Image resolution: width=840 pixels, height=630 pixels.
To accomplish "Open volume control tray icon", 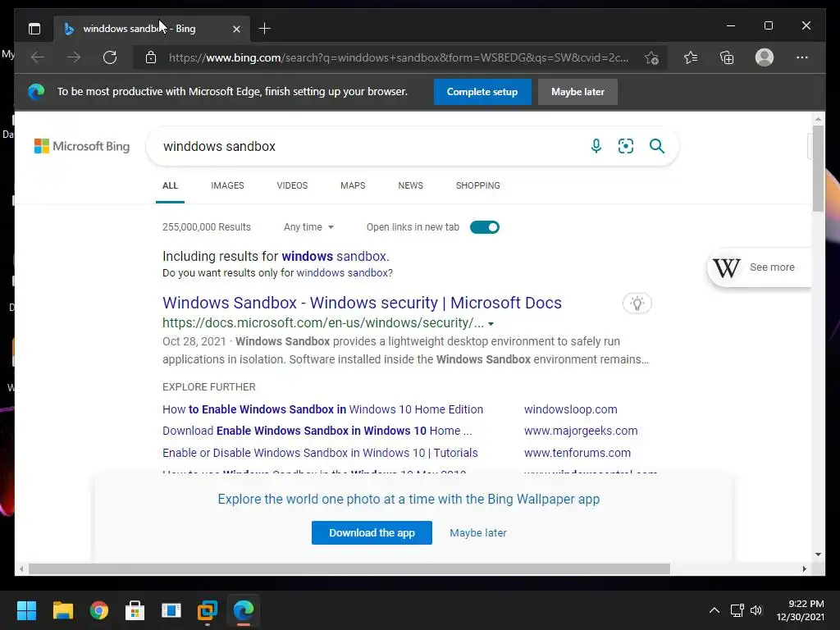I will pyautogui.click(x=756, y=610).
